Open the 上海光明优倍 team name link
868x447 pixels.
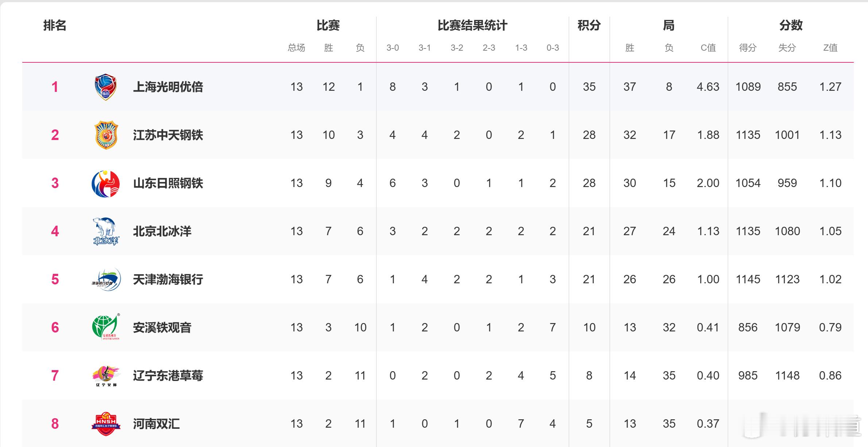pyautogui.click(x=168, y=87)
